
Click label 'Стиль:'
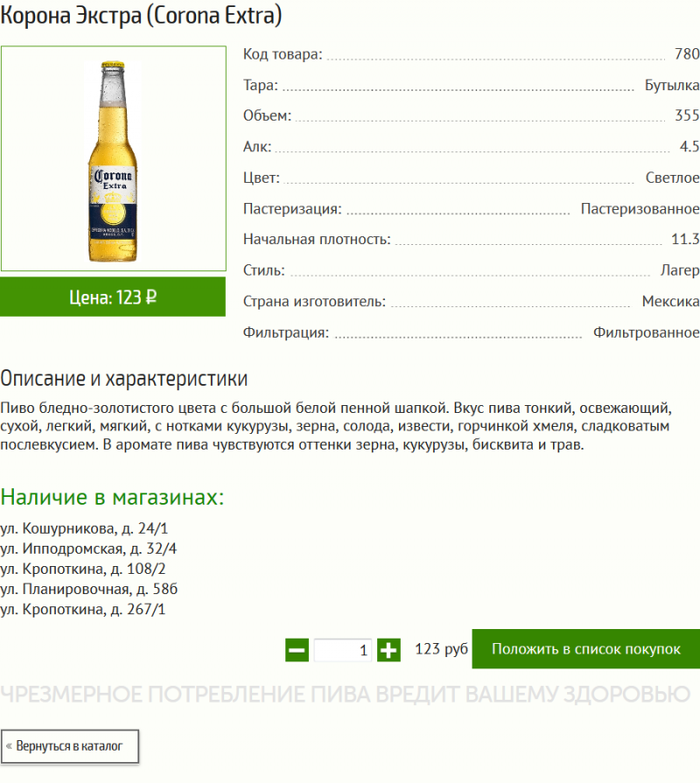[264, 270]
